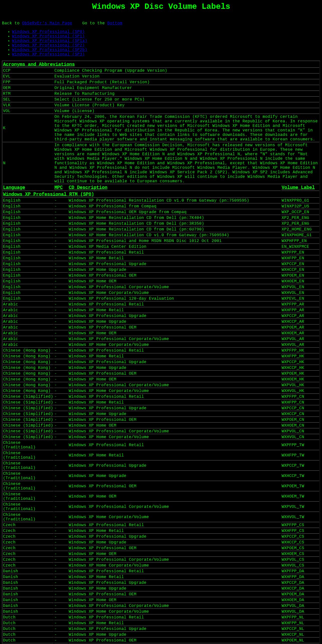Click volume label WXP_OCCP_EN
The width and height of the screenshot is (322, 644).
pos(295,212)
